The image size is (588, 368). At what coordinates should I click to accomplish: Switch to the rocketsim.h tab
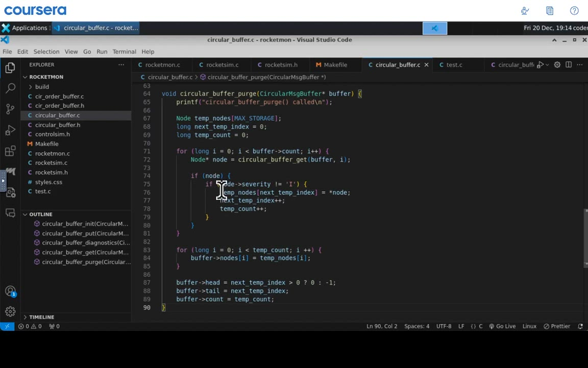tap(280, 65)
